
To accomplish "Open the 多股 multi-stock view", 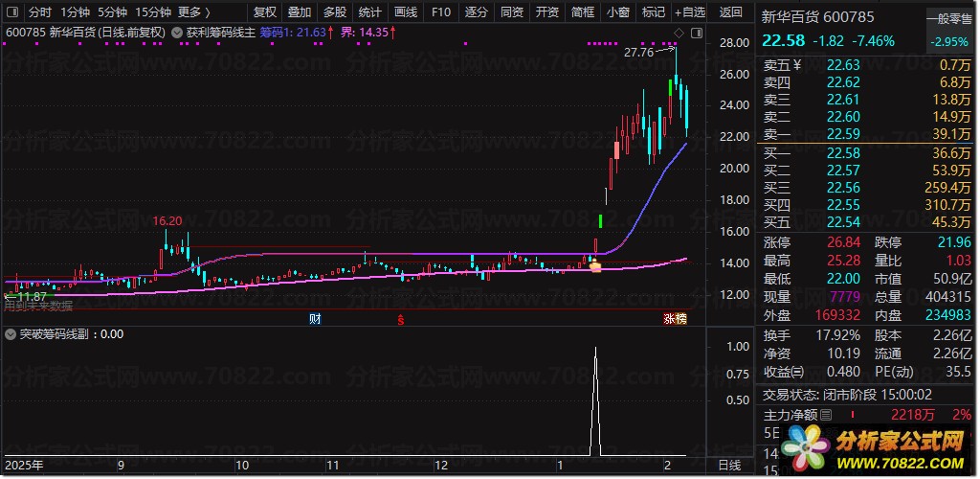I will [x=334, y=11].
